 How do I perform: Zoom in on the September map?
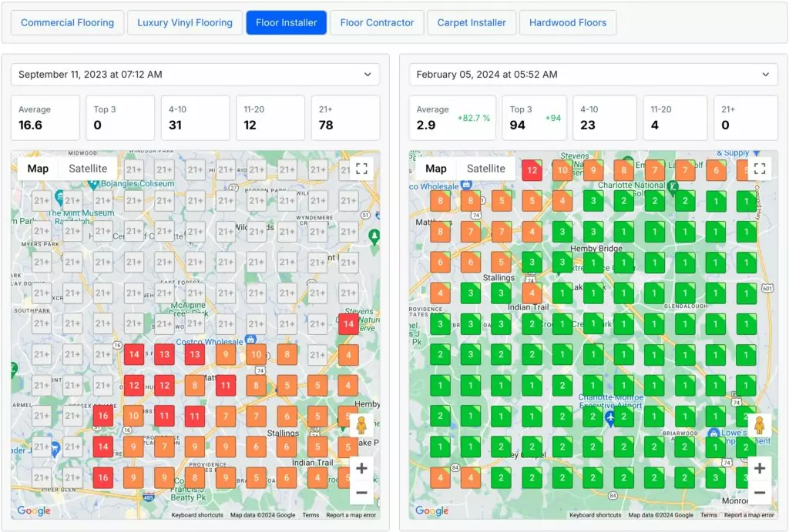pyautogui.click(x=361, y=467)
